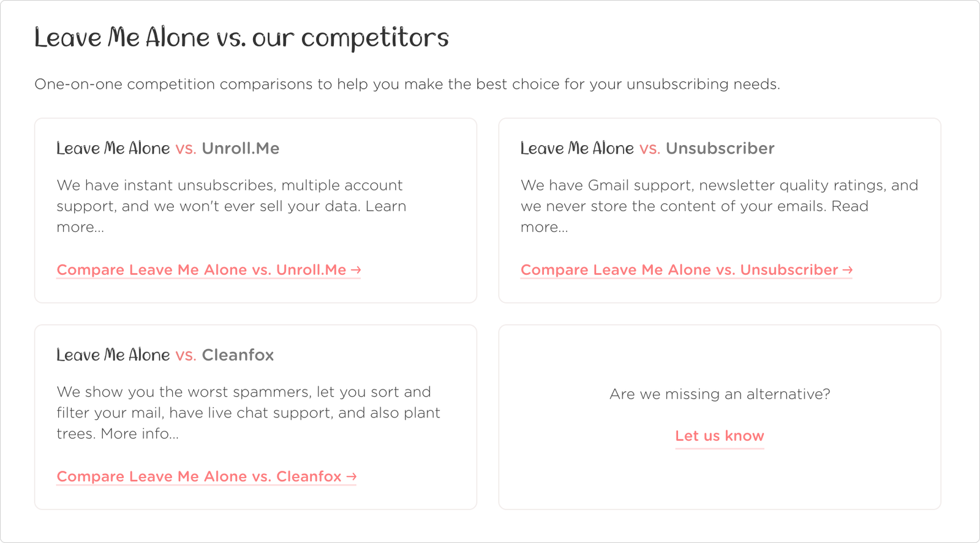The height and width of the screenshot is (543, 980).
Task: Click the word Cleanfox in the card heading
Action: pos(238,355)
